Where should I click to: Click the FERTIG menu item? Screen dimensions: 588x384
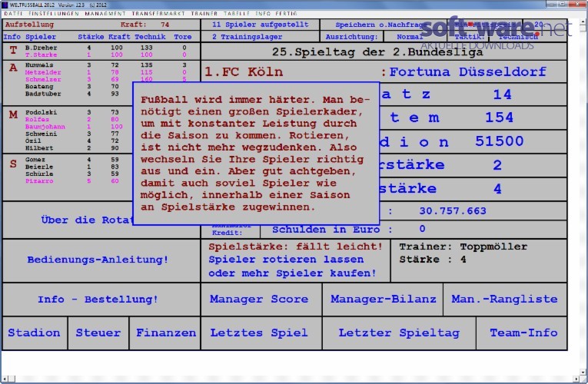(x=287, y=14)
